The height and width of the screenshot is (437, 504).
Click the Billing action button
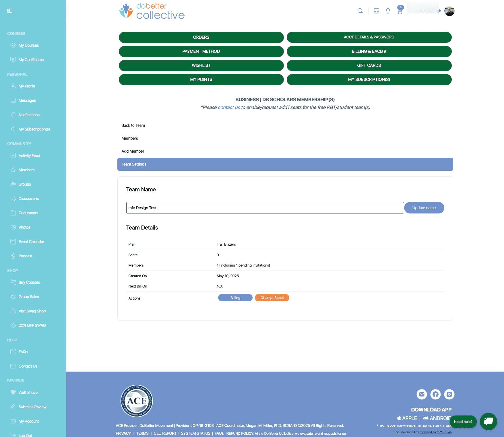(235, 298)
